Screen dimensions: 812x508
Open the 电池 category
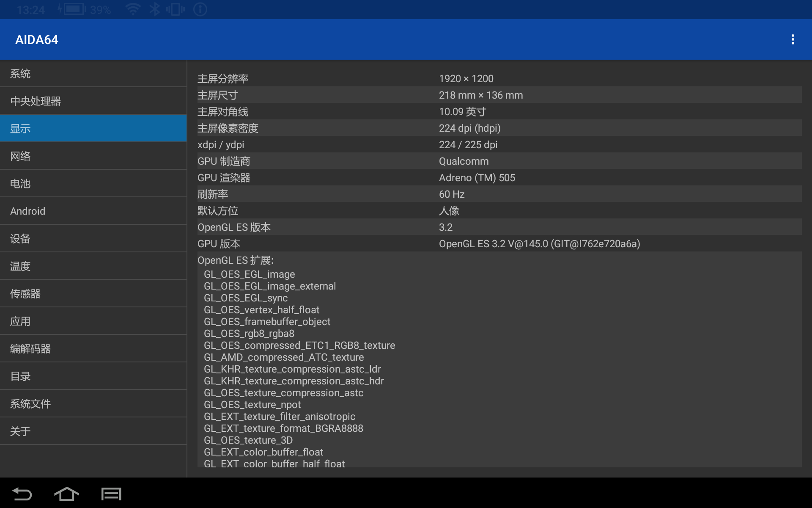click(93, 184)
